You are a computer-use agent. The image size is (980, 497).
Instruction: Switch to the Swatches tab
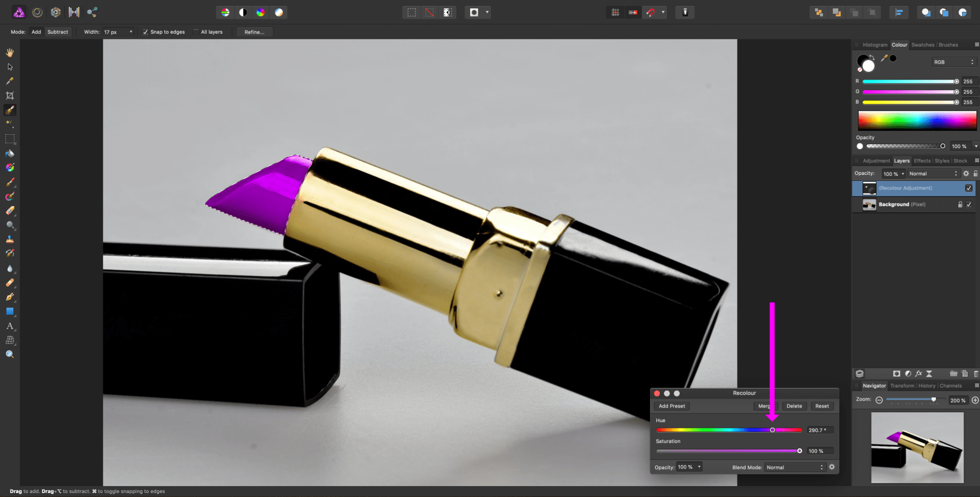click(x=922, y=45)
